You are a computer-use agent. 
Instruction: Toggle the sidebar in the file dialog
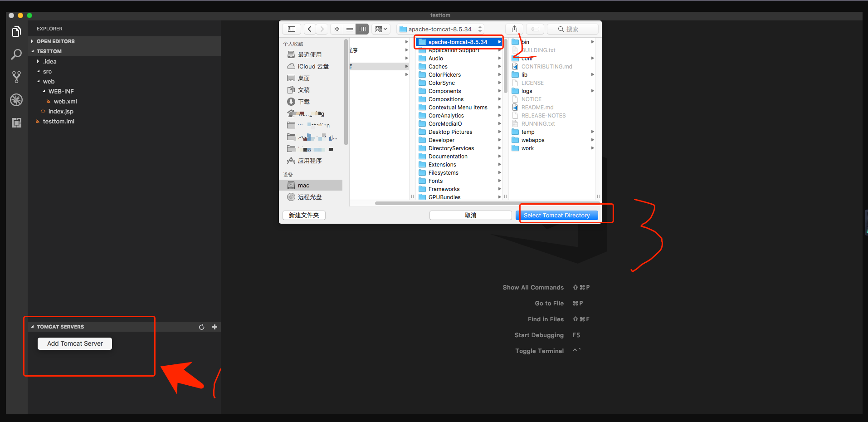click(x=291, y=29)
